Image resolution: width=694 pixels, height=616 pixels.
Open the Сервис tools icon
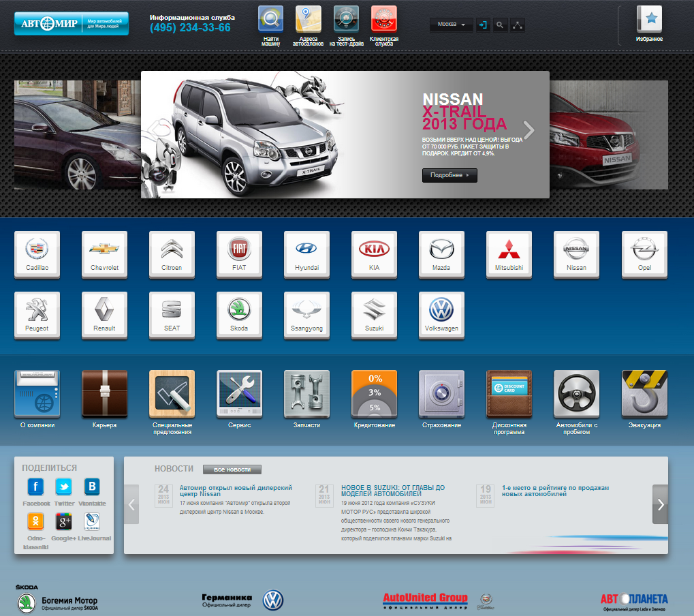click(x=239, y=394)
